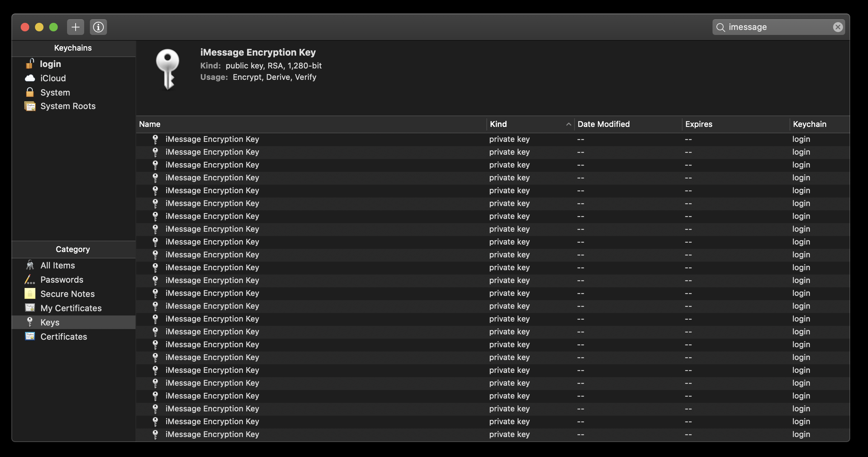
Task: Click the key icon beside Keys category
Action: [x=30, y=322]
